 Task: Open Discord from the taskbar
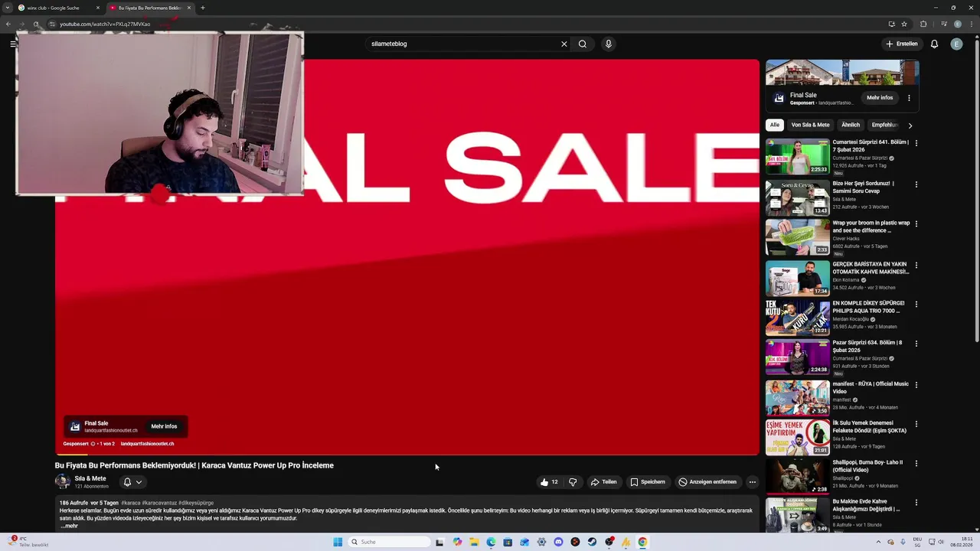coord(558,542)
